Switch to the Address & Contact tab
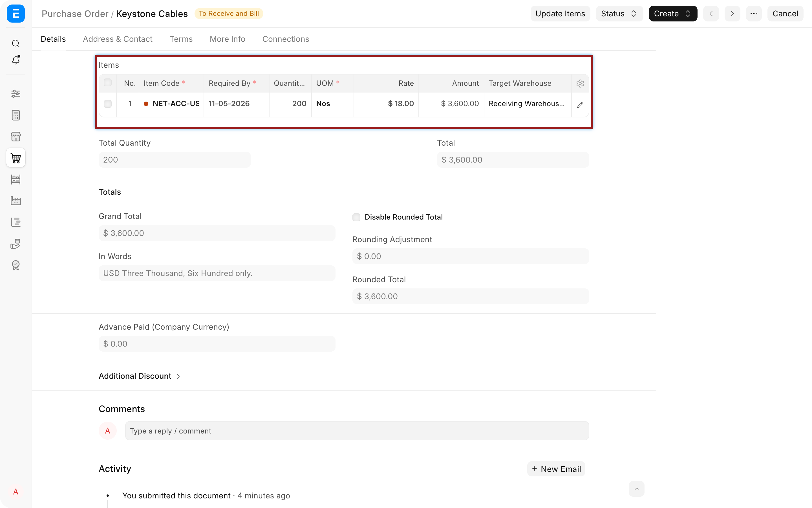The width and height of the screenshot is (812, 508). [118, 39]
